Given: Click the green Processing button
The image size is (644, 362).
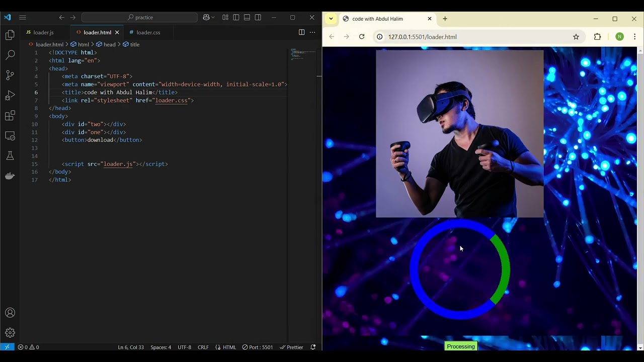Looking at the screenshot, I should click(x=461, y=346).
